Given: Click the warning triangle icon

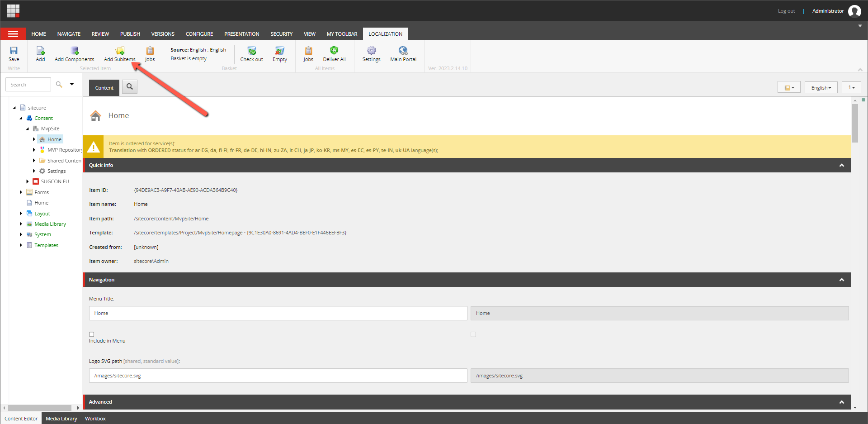Looking at the screenshot, I should tap(94, 147).
